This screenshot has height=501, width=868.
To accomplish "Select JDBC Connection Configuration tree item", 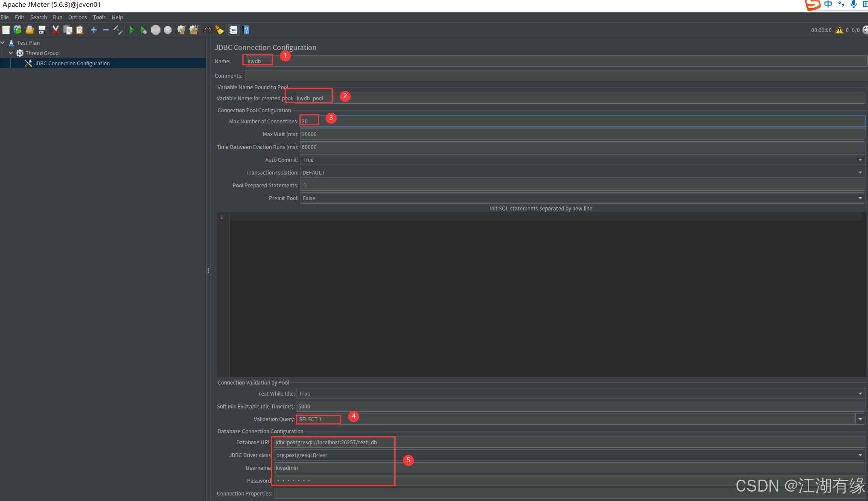I will (72, 64).
